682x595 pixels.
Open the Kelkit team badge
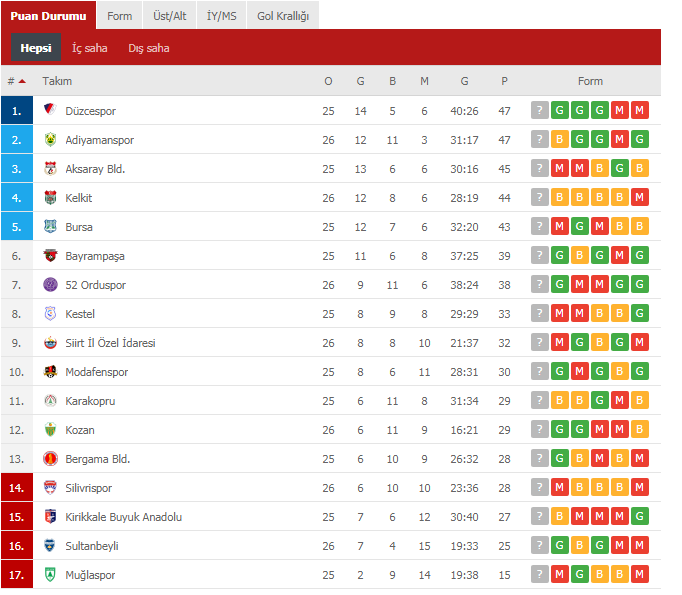point(50,197)
